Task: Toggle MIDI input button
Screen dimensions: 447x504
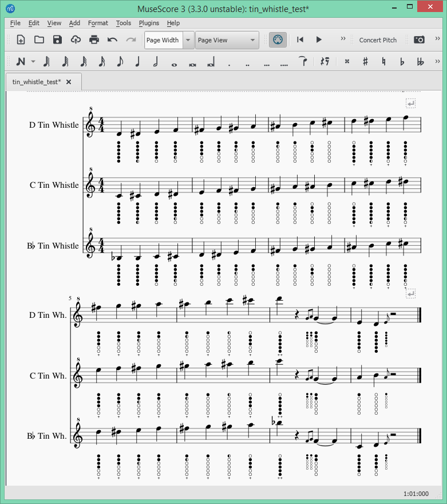Action: pyautogui.click(x=278, y=40)
